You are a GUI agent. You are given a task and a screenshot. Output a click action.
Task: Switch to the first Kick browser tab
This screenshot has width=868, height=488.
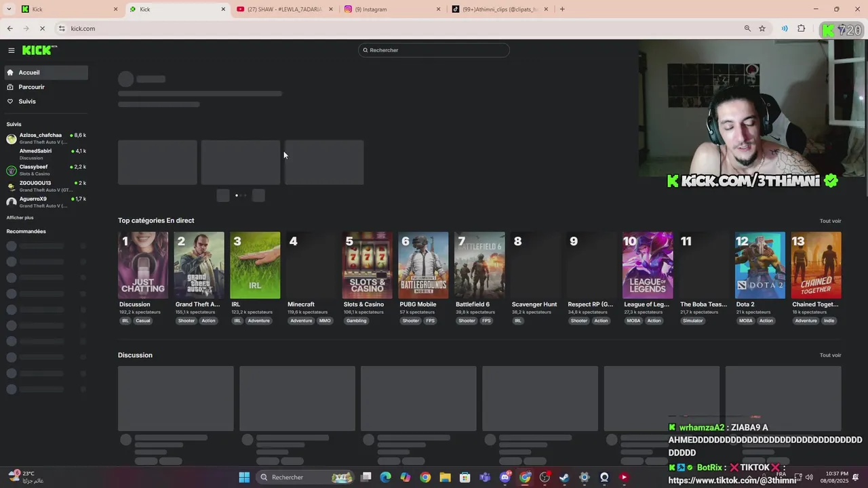pyautogui.click(x=68, y=9)
